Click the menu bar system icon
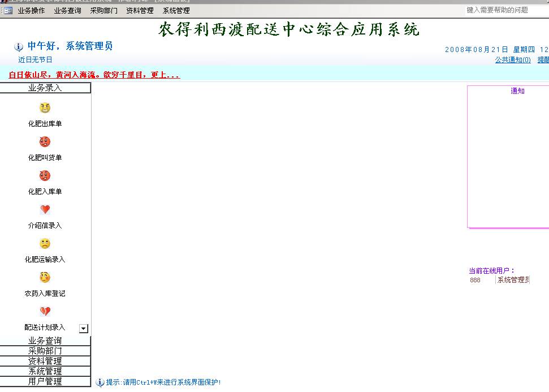 (x=8, y=11)
